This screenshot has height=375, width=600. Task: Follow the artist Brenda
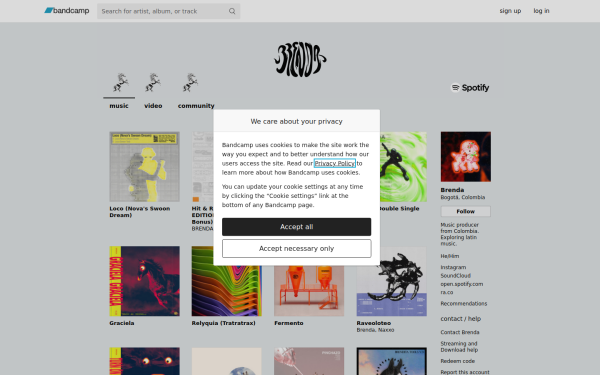pos(465,211)
